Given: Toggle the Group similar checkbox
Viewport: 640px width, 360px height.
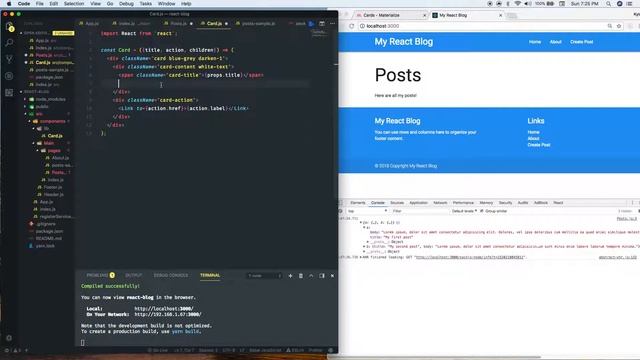Looking at the screenshot, I should (482, 211).
